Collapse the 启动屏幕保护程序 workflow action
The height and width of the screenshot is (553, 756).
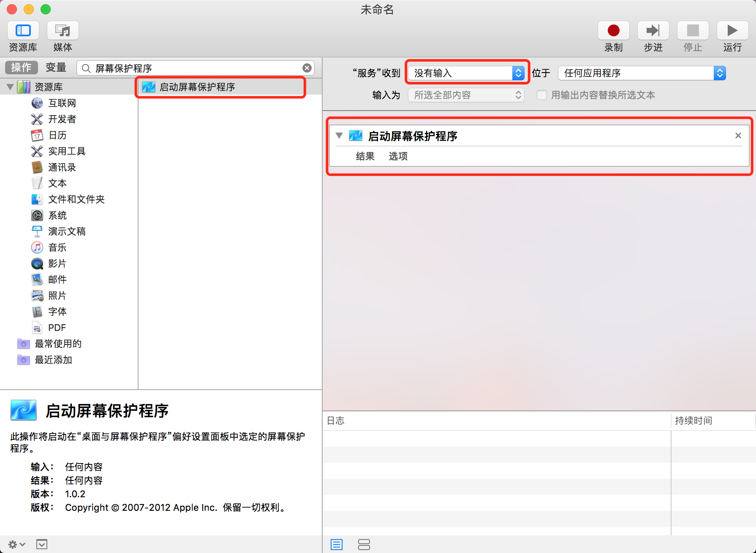pos(339,136)
